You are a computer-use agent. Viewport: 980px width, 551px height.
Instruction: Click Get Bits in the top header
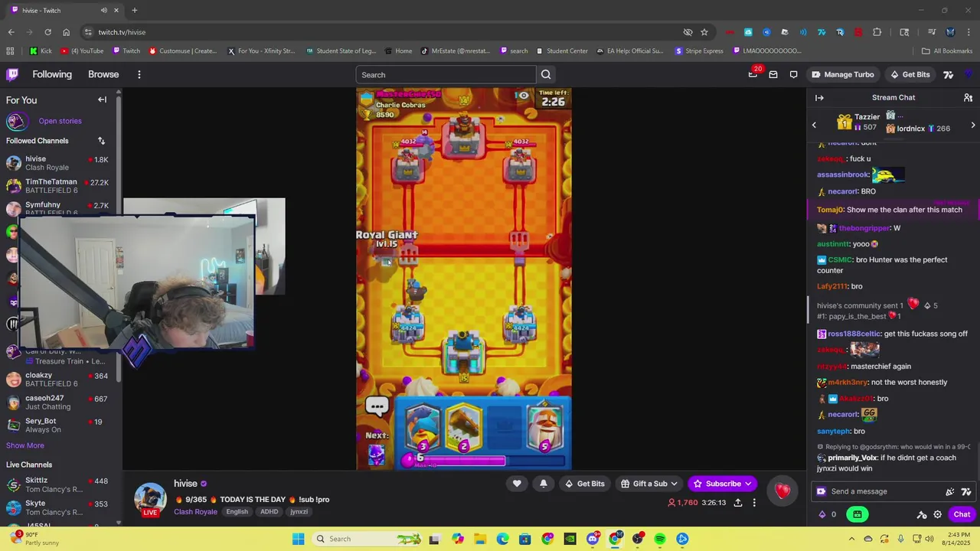(910, 74)
